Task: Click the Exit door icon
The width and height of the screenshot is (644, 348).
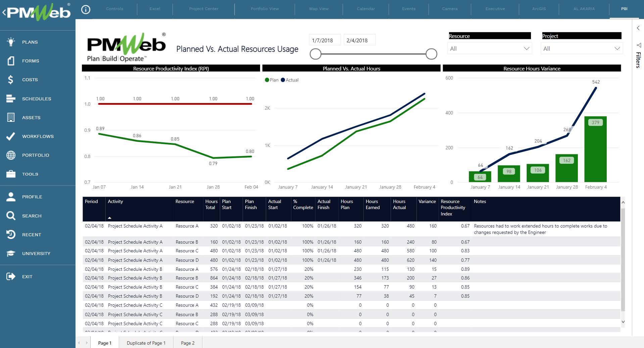Action: pyautogui.click(x=11, y=277)
